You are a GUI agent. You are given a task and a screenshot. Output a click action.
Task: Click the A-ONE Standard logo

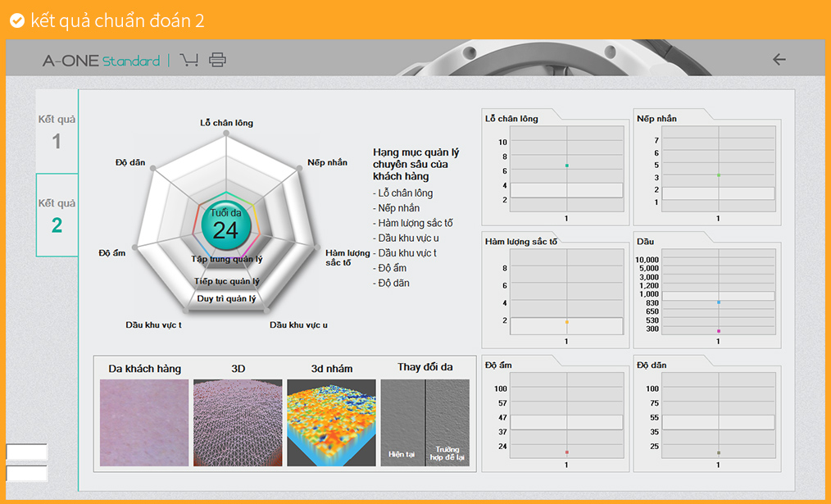click(x=101, y=61)
